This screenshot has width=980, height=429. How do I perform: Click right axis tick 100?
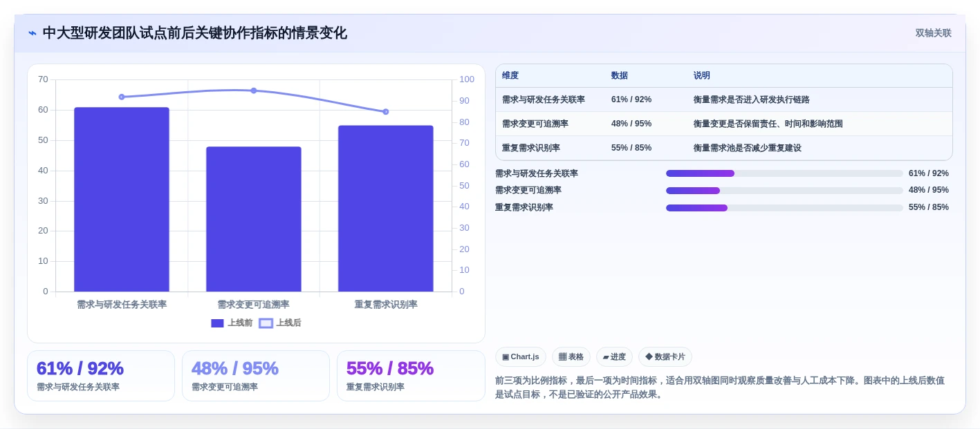(x=467, y=79)
